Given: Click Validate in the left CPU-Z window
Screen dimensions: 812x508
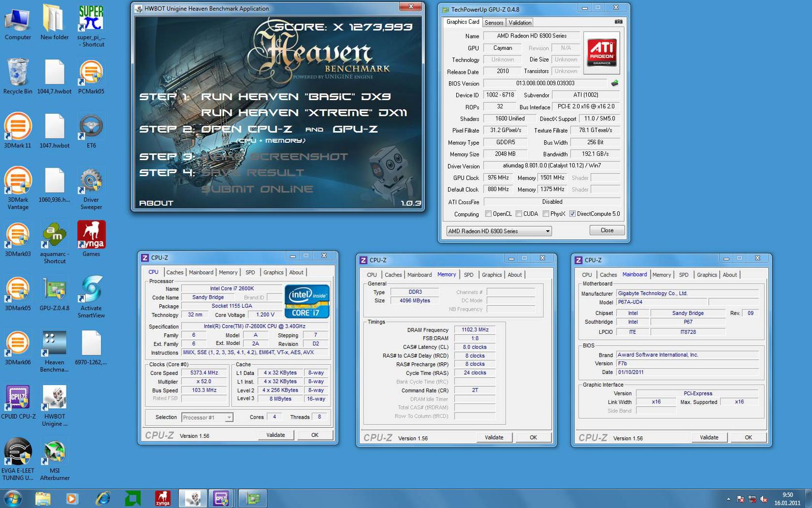Looking at the screenshot, I should coord(276,435).
